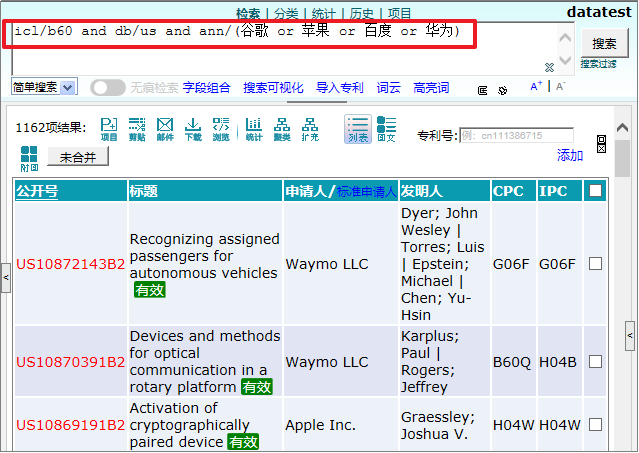Open the 搜索可视化 link

click(x=273, y=88)
